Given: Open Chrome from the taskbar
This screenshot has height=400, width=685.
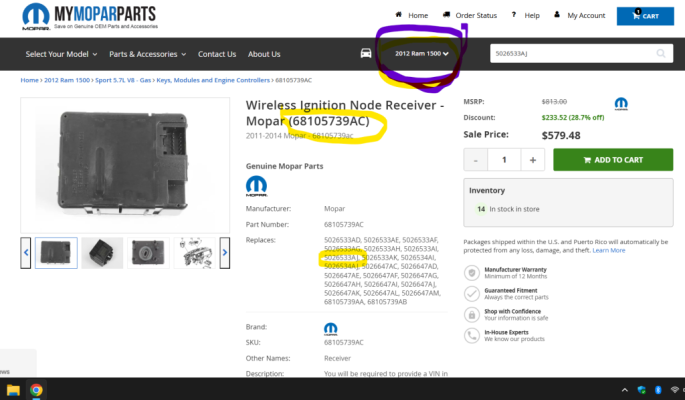Looking at the screenshot, I should click(x=36, y=390).
